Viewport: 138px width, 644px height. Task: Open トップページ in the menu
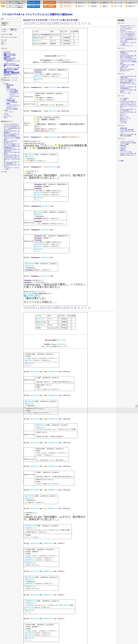pyautogui.click(x=7, y=51)
